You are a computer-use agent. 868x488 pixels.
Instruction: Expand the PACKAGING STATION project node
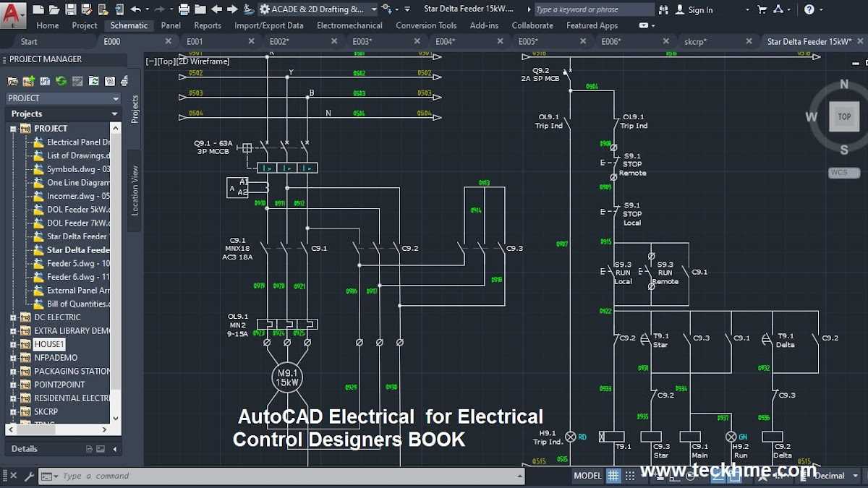(13, 372)
